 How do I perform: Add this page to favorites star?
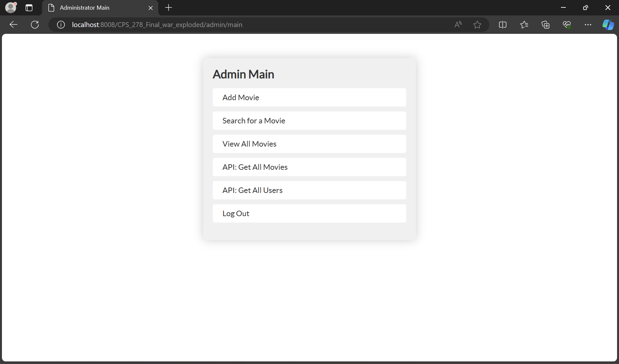477,25
